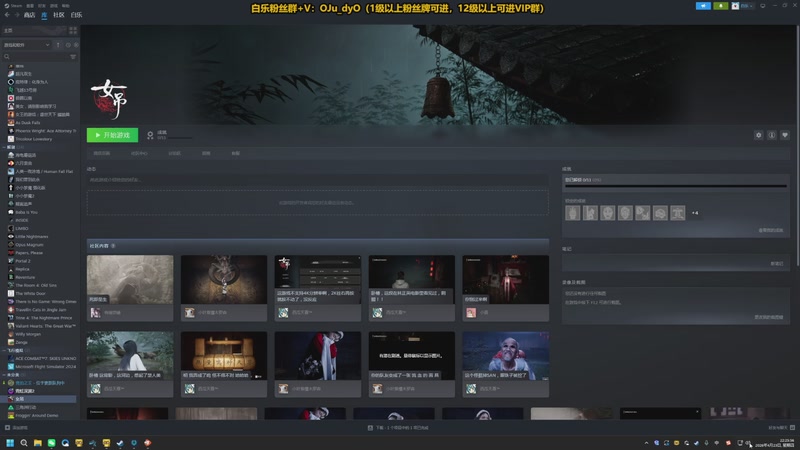This screenshot has width=800, height=450.
Task: Click the library search field
Action: pyautogui.click(x=35, y=57)
